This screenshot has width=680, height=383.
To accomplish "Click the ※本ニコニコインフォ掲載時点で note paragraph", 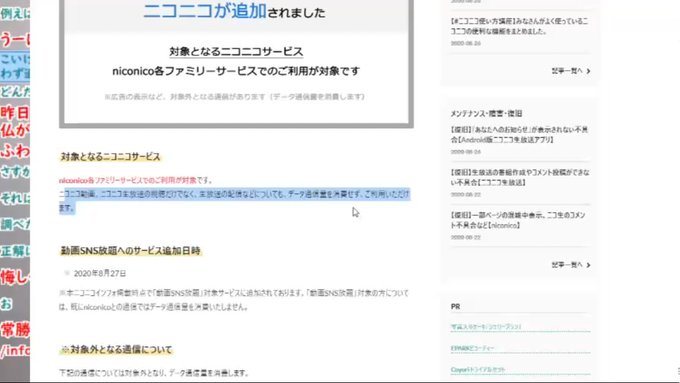I will [234, 300].
